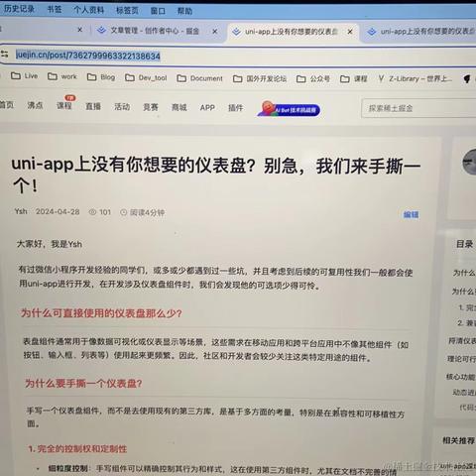Open APP in juejin navigation
This screenshot has height=476, width=476.
click(207, 108)
